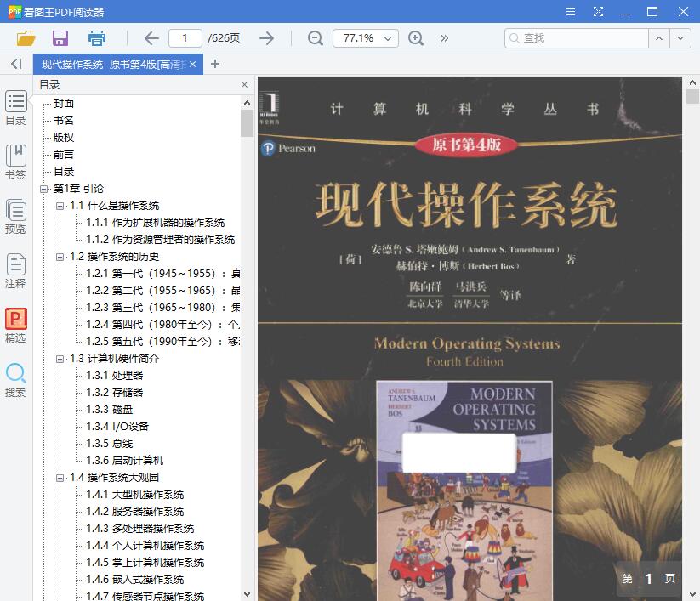The width and height of the screenshot is (700, 601).
Task: Jump to 封面 in the outline
Action: coord(64,104)
